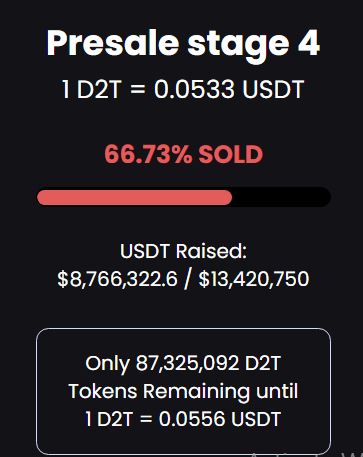Click the "1 D2T = 0.0556 USDT" next price line

coord(183,419)
